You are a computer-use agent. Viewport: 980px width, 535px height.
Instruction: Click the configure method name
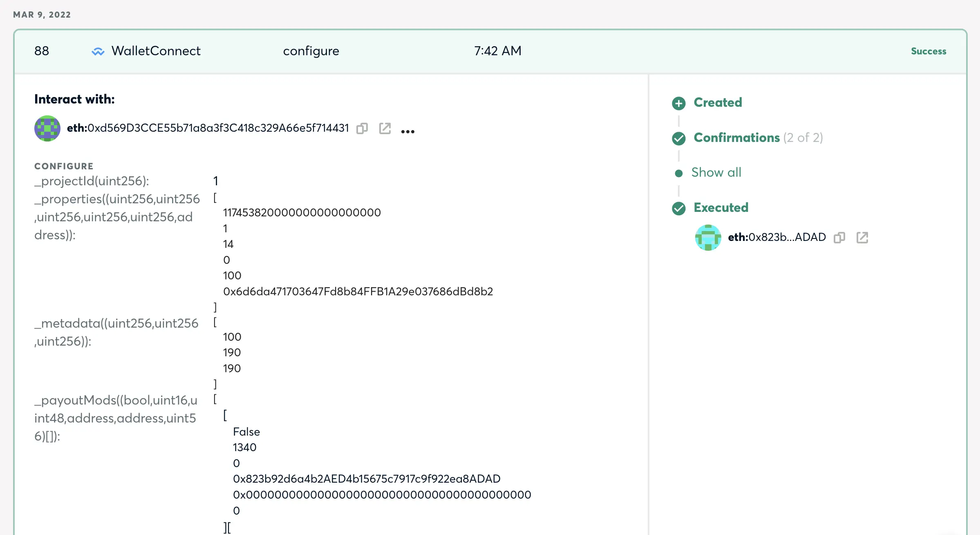pos(311,51)
